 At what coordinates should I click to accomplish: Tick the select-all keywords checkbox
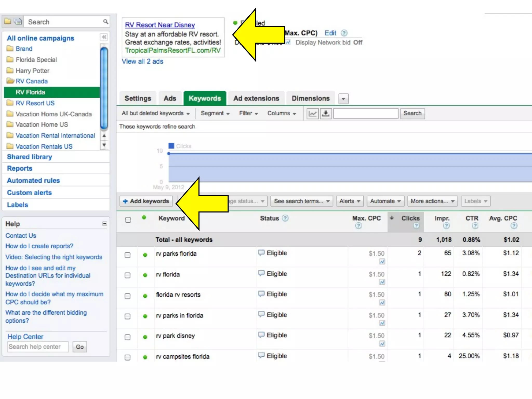pos(128,220)
